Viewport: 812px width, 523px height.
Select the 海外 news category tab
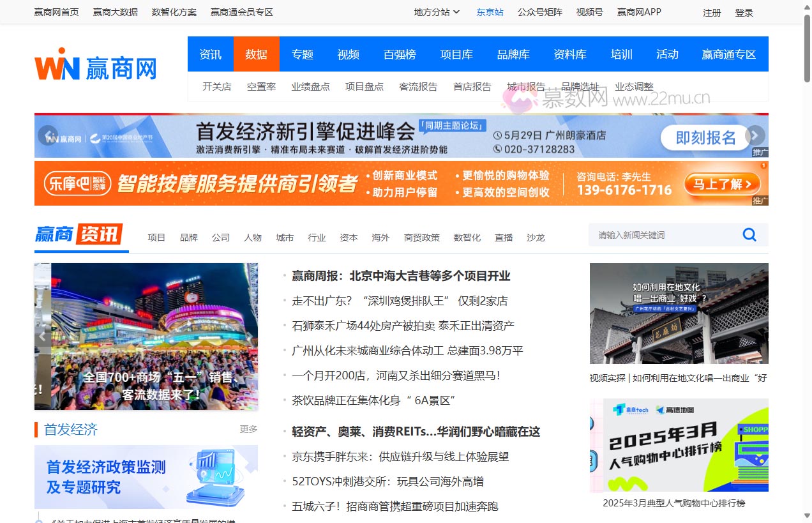pos(380,237)
